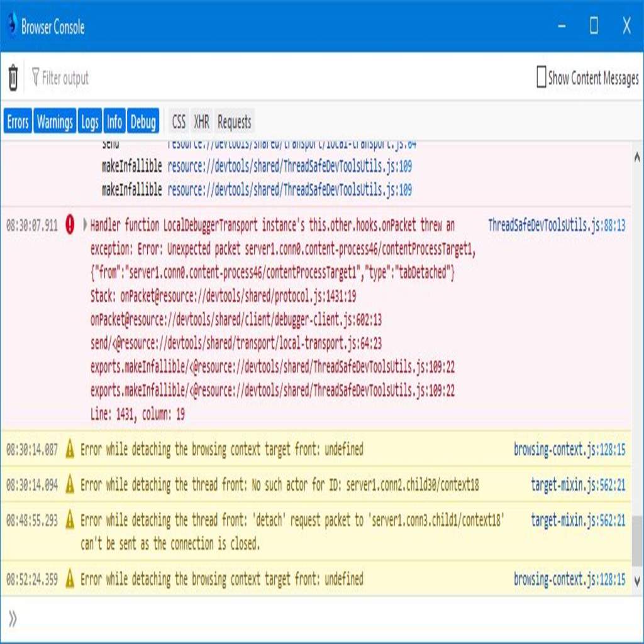This screenshot has height=644, width=644.
Task: Enable the XHR filter
Action: pyautogui.click(x=202, y=121)
